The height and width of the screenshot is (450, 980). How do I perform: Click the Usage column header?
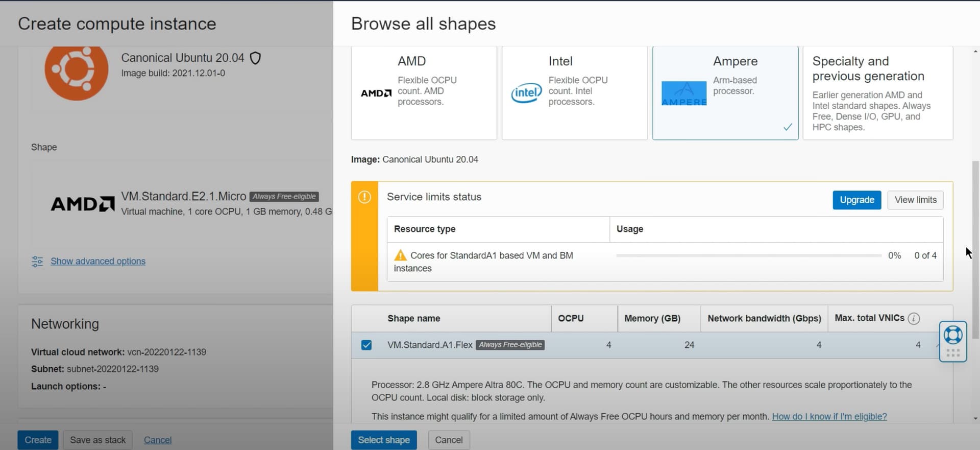630,229
